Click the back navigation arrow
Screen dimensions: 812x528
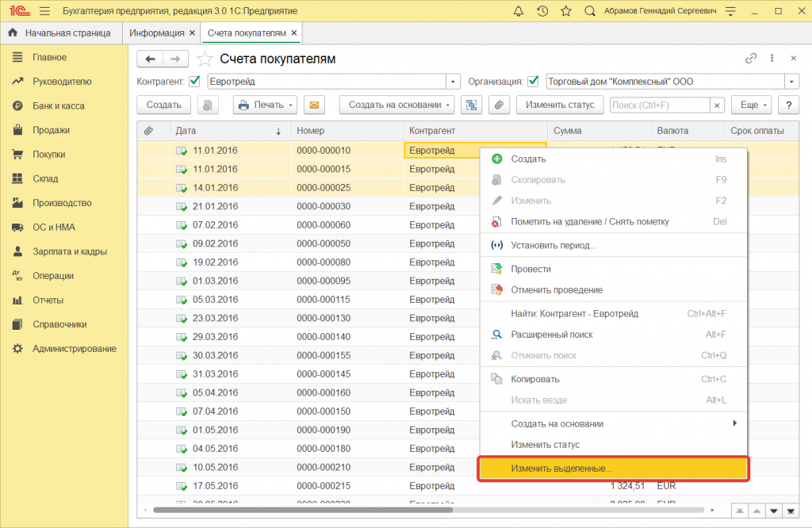151,59
